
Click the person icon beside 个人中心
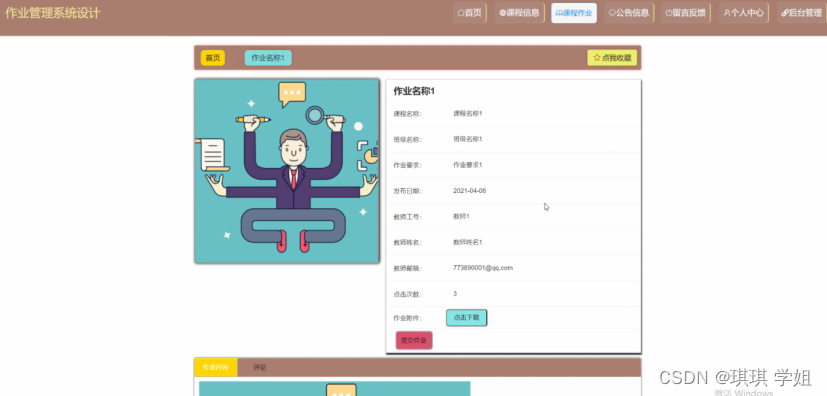(727, 13)
